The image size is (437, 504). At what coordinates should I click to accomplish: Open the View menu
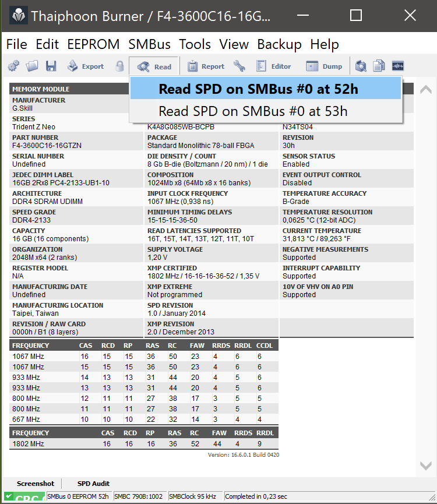(234, 44)
